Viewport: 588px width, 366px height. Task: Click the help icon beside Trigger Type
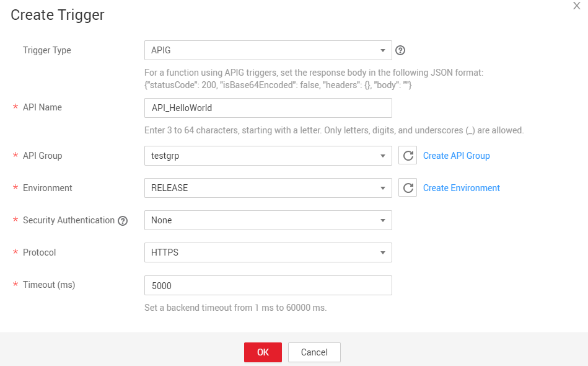(400, 50)
